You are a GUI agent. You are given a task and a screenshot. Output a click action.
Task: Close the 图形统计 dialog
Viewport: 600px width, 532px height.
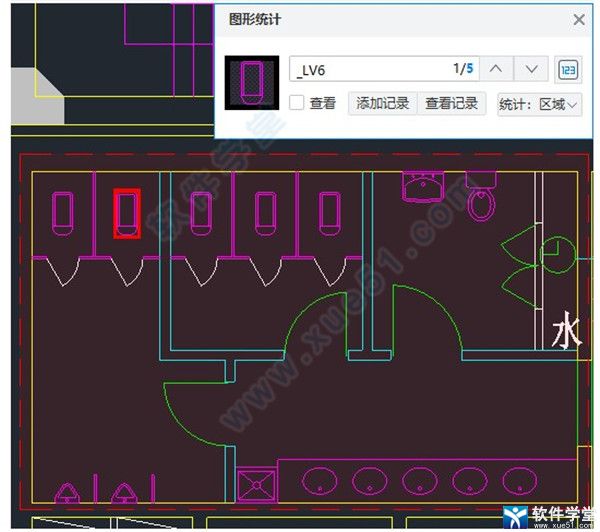[x=578, y=19]
